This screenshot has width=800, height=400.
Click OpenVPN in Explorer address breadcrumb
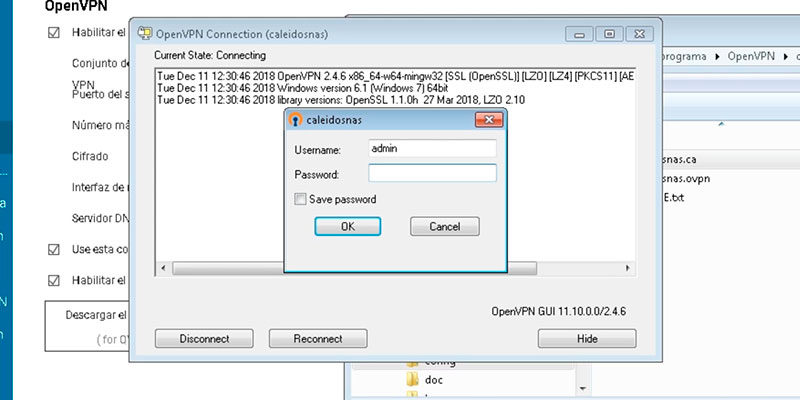click(751, 56)
